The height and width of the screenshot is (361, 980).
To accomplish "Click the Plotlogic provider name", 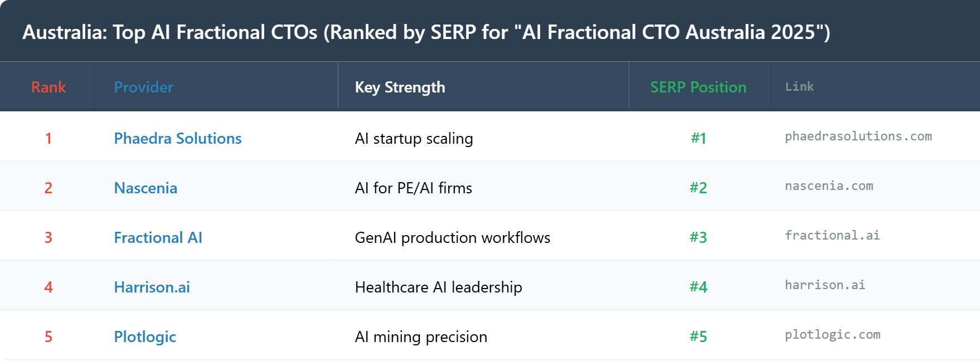I will [x=145, y=336].
